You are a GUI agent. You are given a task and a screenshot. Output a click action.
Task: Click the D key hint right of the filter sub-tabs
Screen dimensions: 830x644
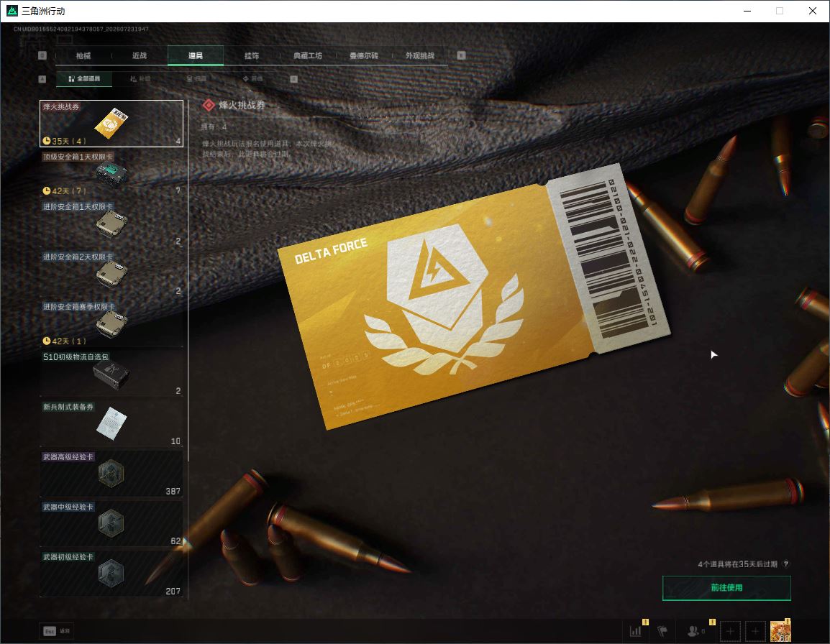pos(293,79)
